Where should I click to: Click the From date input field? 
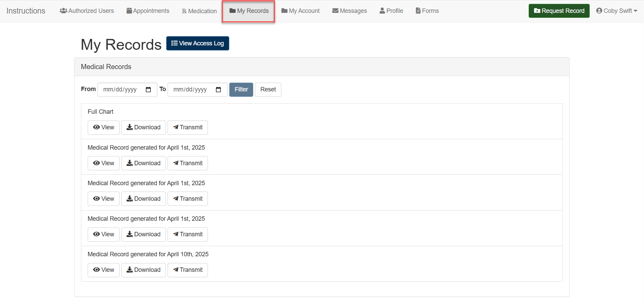120,90
